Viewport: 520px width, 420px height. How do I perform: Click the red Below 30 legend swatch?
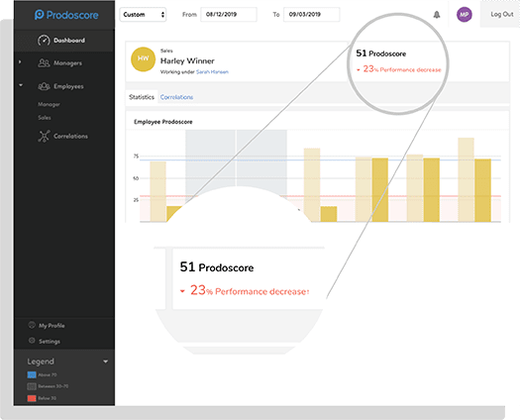tap(32, 398)
